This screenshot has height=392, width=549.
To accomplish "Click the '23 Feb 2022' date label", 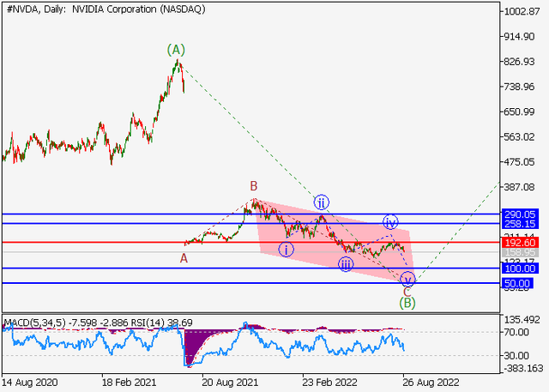I will [329, 383].
